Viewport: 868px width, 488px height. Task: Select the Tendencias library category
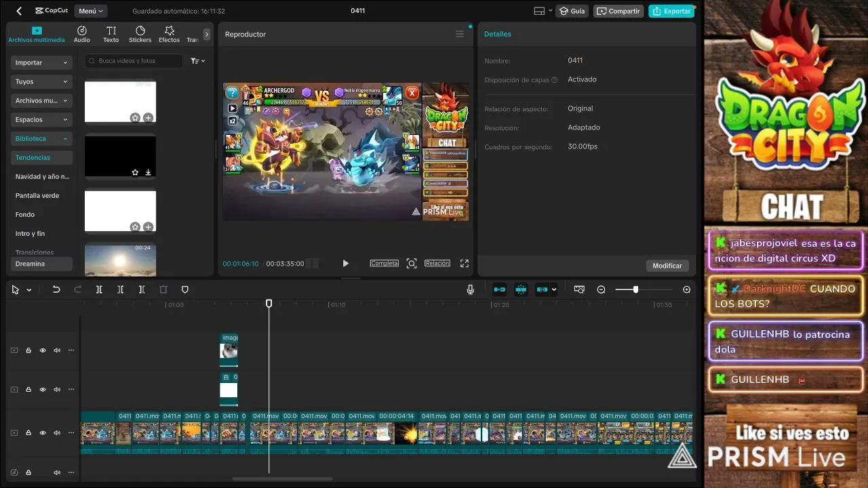[x=41, y=157]
